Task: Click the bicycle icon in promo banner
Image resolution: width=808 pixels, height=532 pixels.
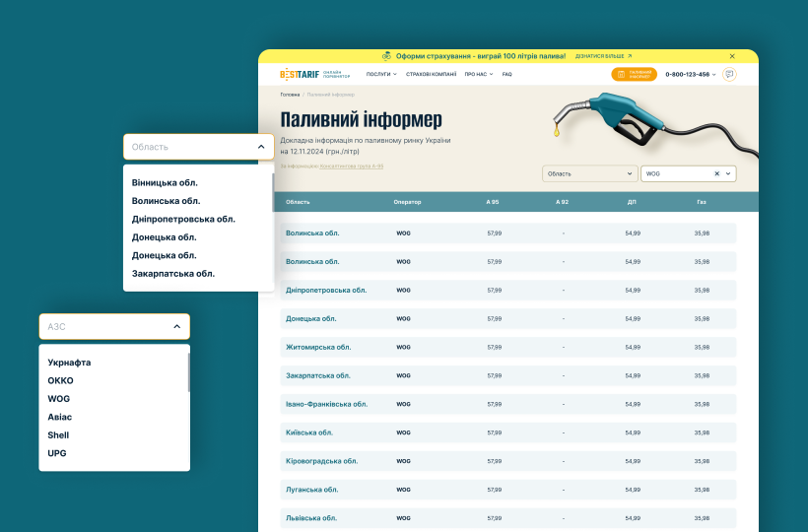Action: [386, 56]
